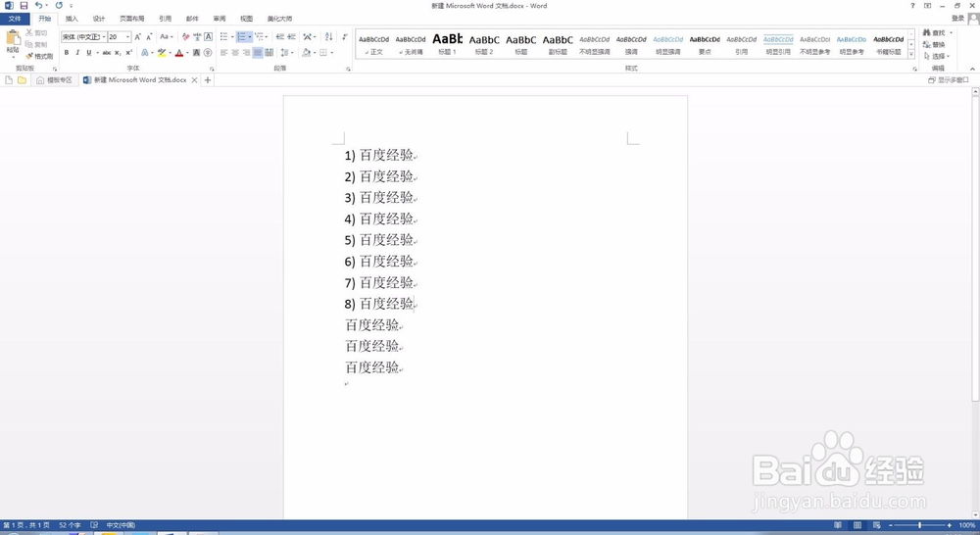980x535 pixels.
Task: Click the plus button to add a new document tab
Action: [208, 80]
